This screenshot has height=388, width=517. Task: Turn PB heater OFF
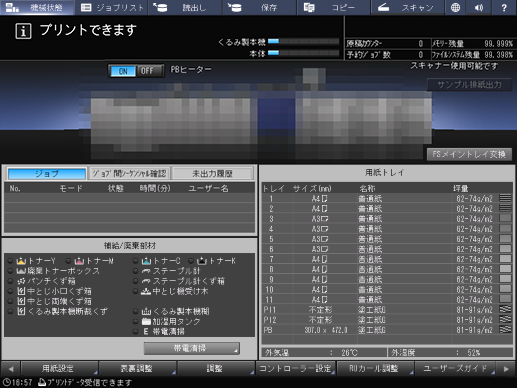tap(150, 71)
